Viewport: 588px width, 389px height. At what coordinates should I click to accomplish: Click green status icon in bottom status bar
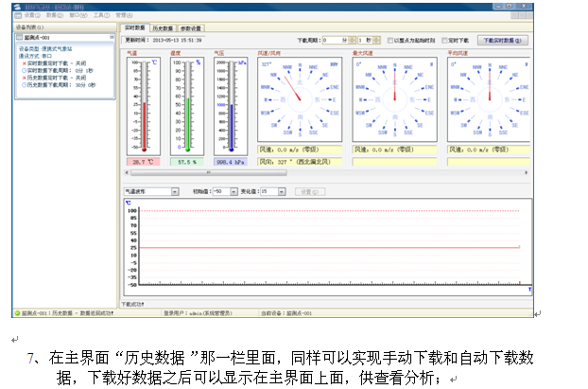[17, 311]
